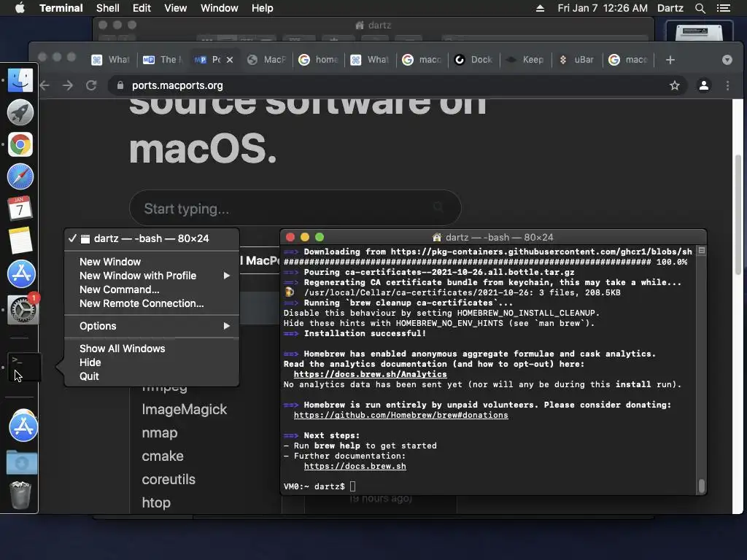The height and width of the screenshot is (560, 747).
Task: Switch to the MacP browser tab
Action: (267, 60)
